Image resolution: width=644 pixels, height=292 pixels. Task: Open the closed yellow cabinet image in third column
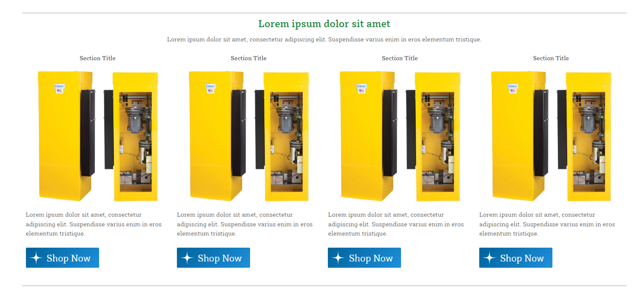(x=368, y=136)
